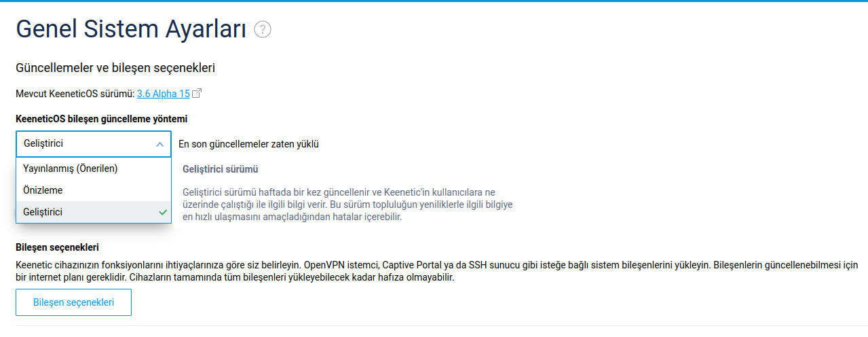This screenshot has height=337, width=868.
Task: Select the Geliştirici option in the list
Action: tap(94, 212)
